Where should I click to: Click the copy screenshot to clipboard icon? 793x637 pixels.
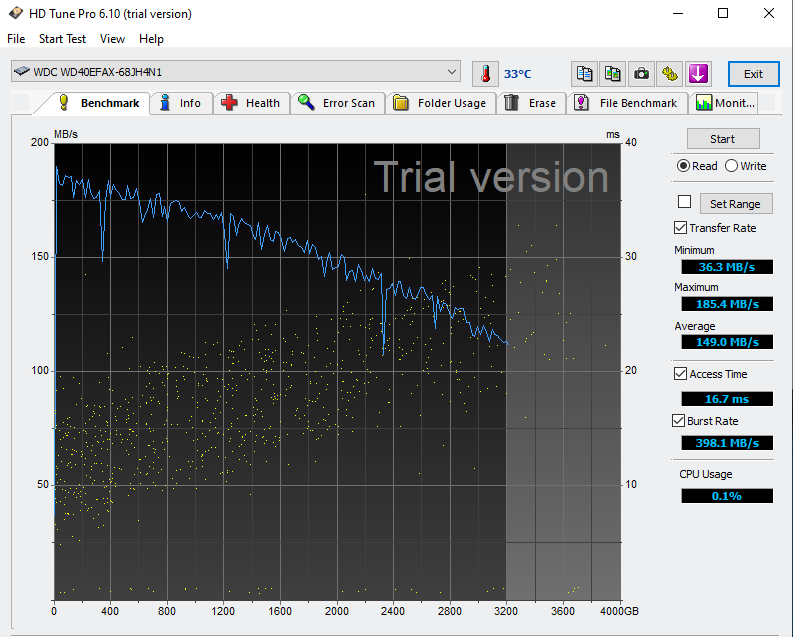point(613,74)
